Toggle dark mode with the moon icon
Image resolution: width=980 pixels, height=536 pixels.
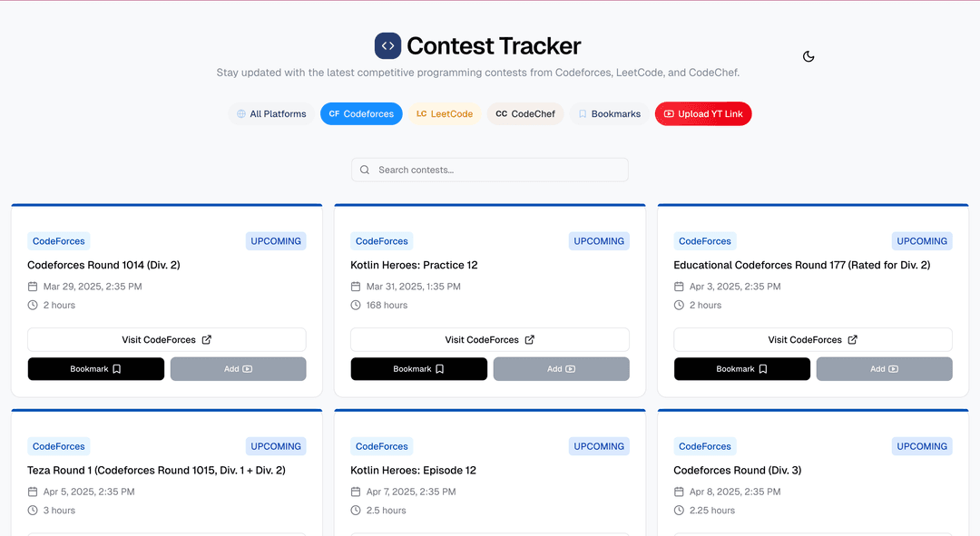[x=808, y=56]
